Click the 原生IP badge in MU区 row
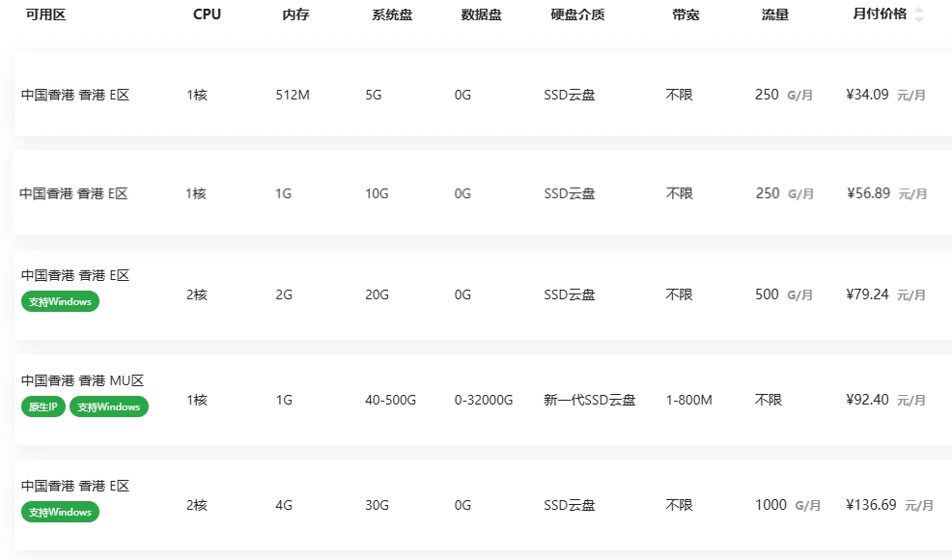Image resolution: width=952 pixels, height=560 pixels. (x=42, y=406)
